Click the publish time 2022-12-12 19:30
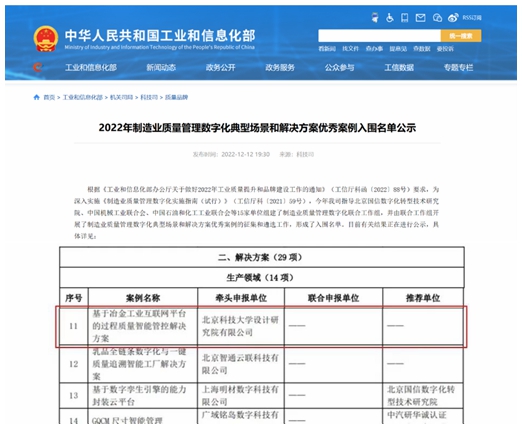This screenshot has width=522, height=428. (x=246, y=154)
